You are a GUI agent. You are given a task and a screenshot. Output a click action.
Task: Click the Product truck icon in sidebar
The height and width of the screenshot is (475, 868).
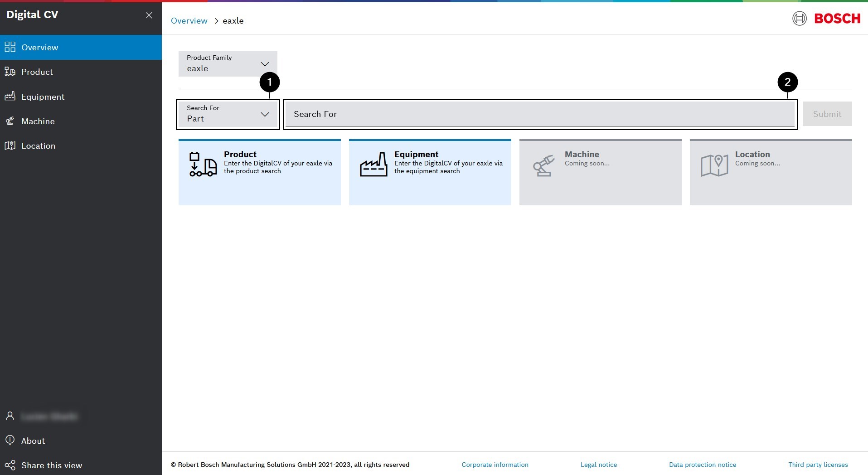click(x=10, y=72)
